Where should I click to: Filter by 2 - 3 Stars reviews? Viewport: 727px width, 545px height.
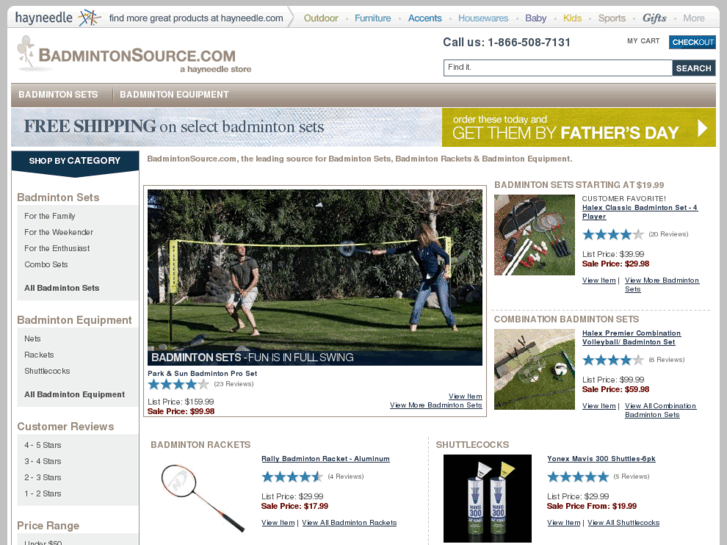click(43, 478)
